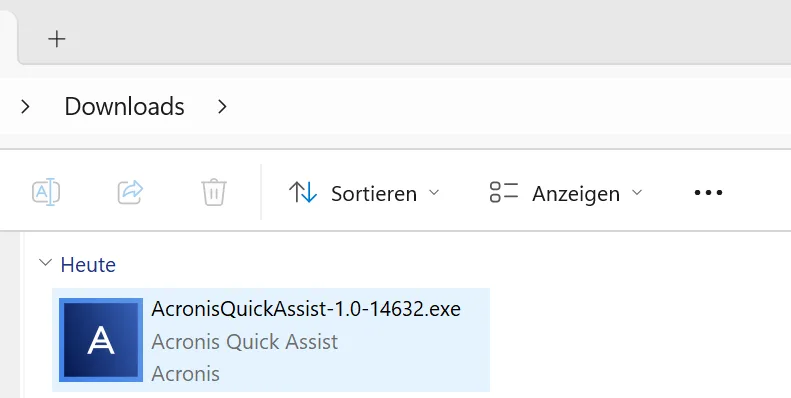
Task: Click the Anzeigen menu label
Action: [576, 194]
